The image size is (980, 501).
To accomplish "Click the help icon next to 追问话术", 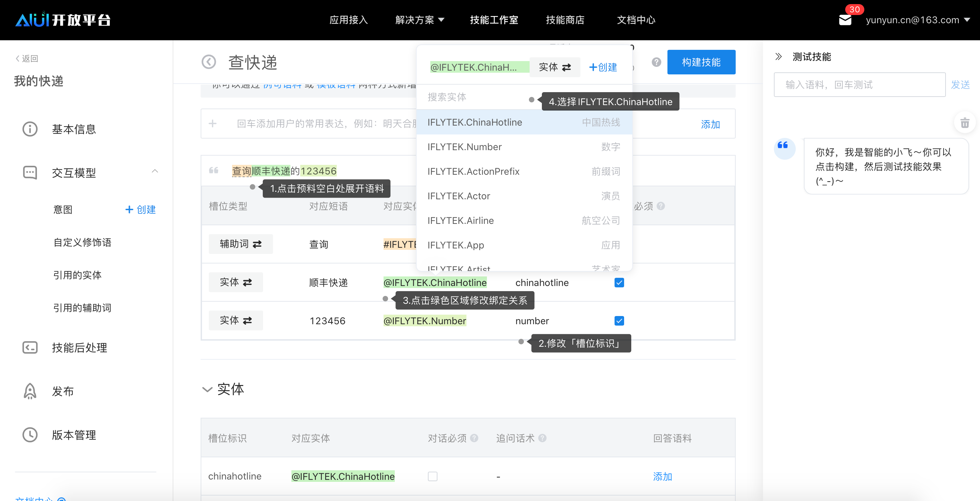I will (543, 438).
